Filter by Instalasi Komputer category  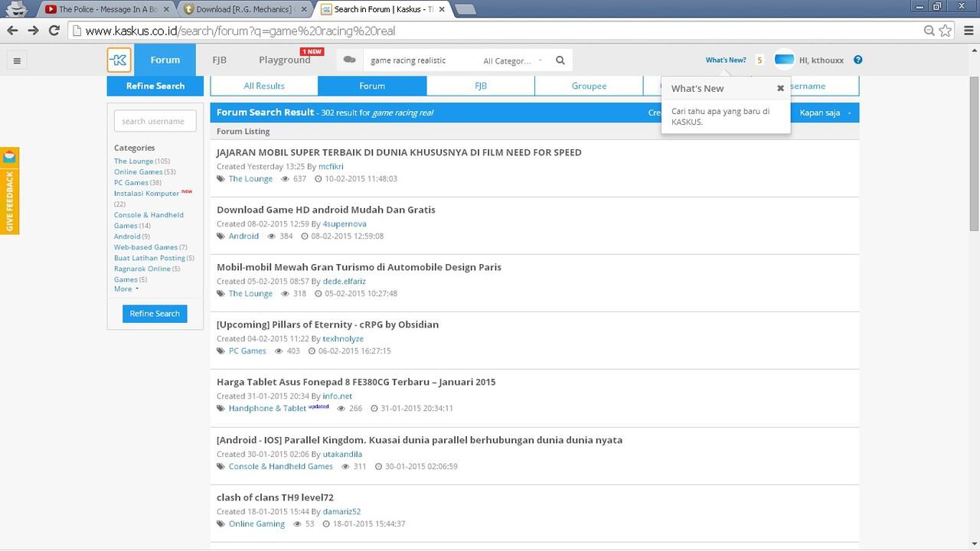click(146, 194)
